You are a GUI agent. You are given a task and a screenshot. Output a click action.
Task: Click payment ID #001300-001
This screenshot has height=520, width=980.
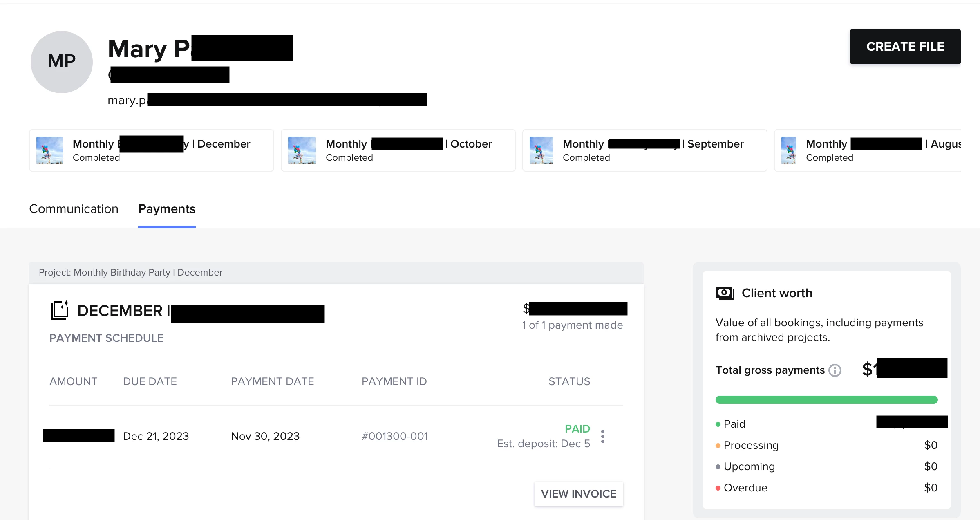tap(395, 436)
